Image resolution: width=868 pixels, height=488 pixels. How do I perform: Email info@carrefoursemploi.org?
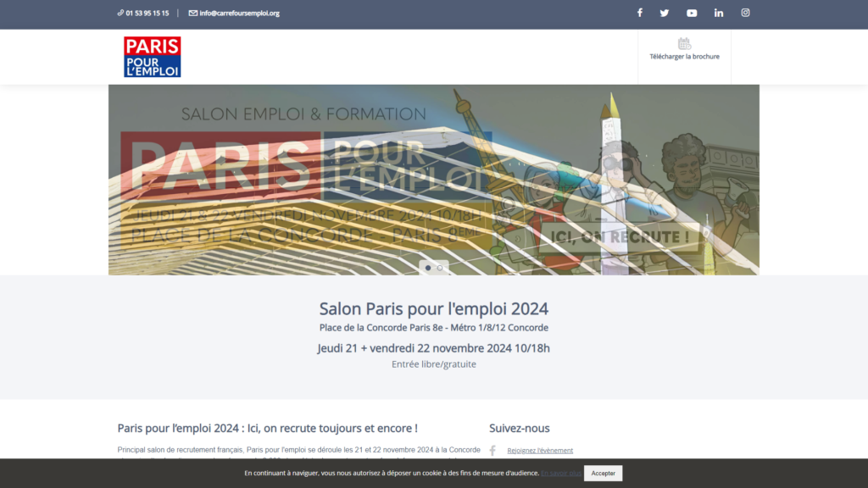[x=239, y=13]
